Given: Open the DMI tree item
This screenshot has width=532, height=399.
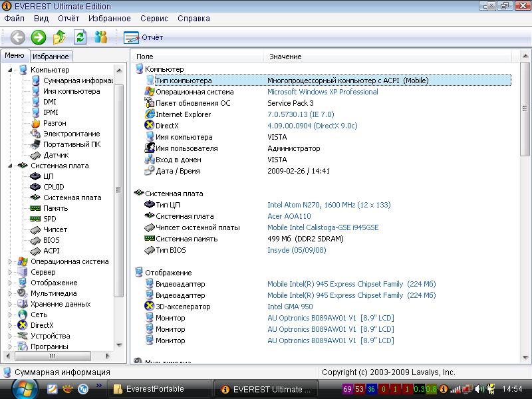Looking at the screenshot, I should (x=49, y=102).
